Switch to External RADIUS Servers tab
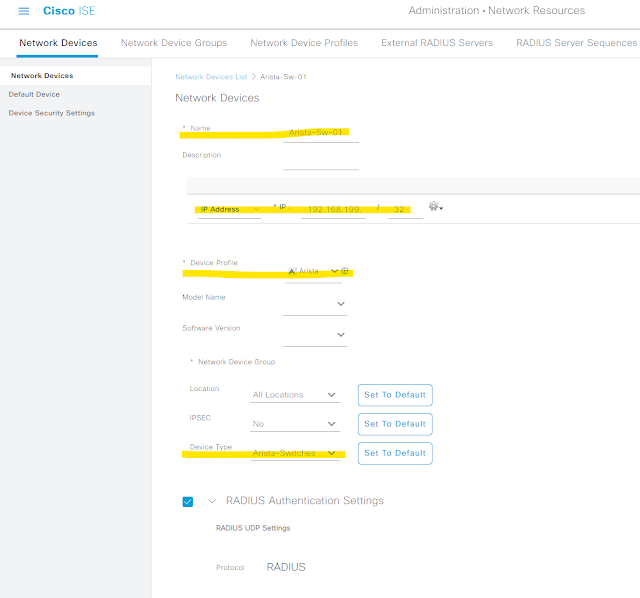The width and height of the screenshot is (640, 598). [437, 43]
